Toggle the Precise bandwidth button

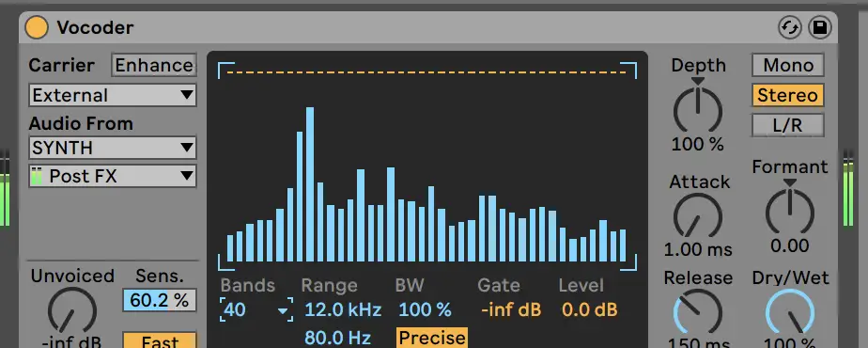point(432,338)
